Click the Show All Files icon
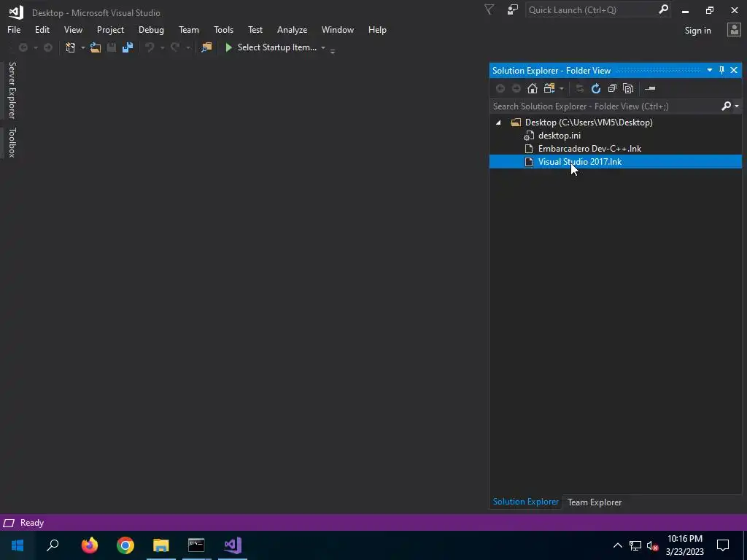 [628, 88]
